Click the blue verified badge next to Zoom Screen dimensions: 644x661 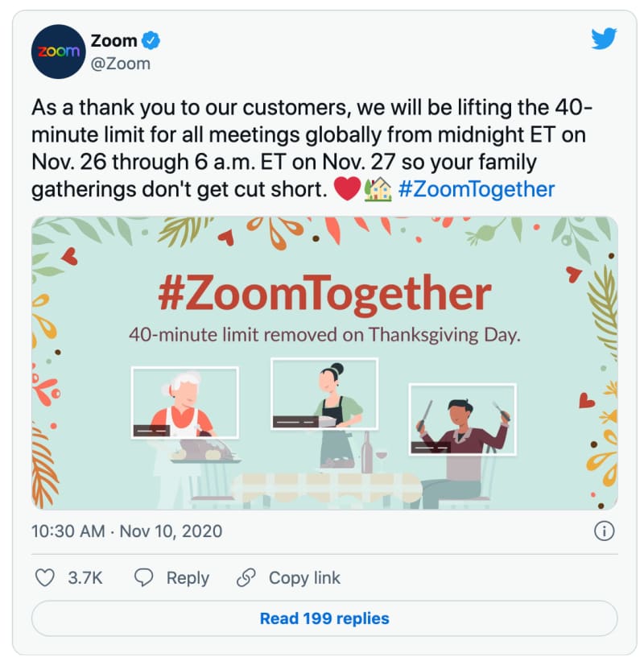(x=149, y=40)
